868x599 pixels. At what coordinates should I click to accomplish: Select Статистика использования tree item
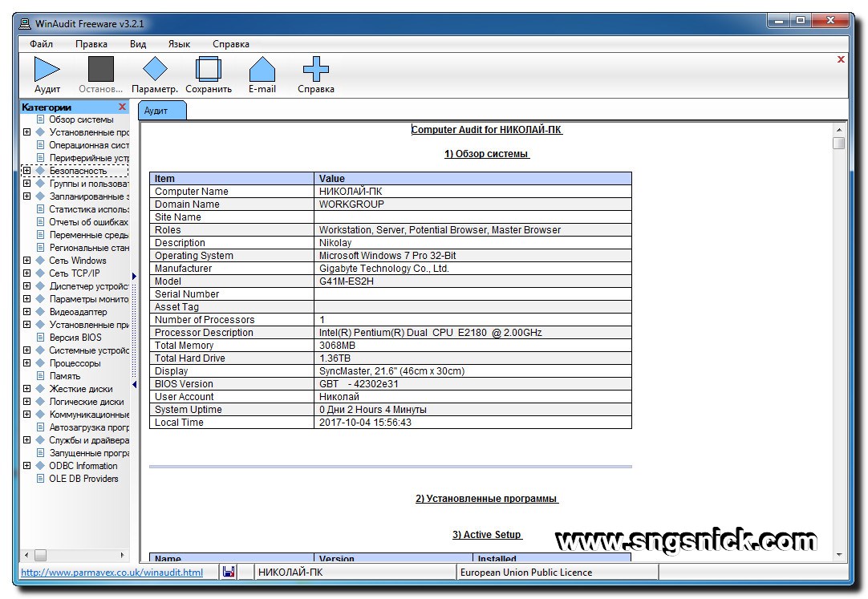click(x=88, y=209)
